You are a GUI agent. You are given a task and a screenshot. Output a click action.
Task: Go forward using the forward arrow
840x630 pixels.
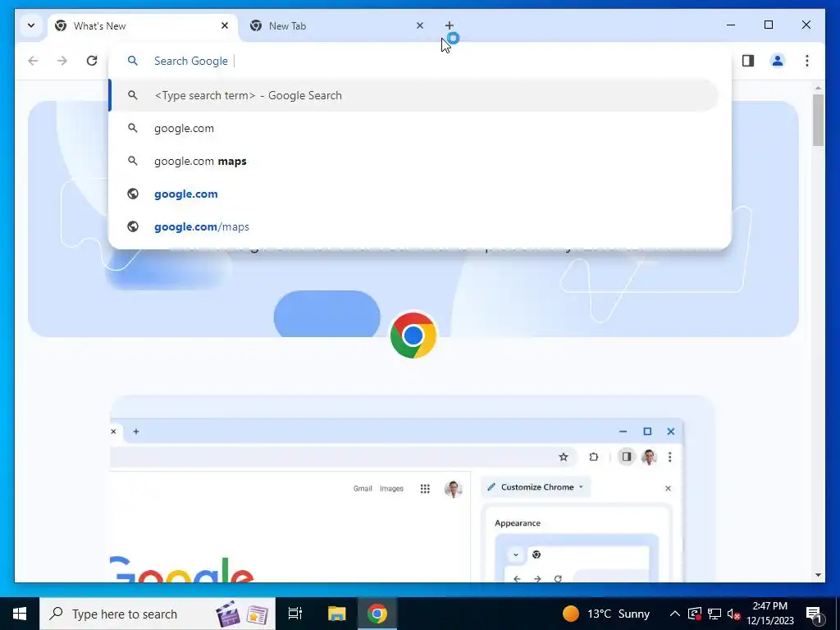[x=62, y=61]
